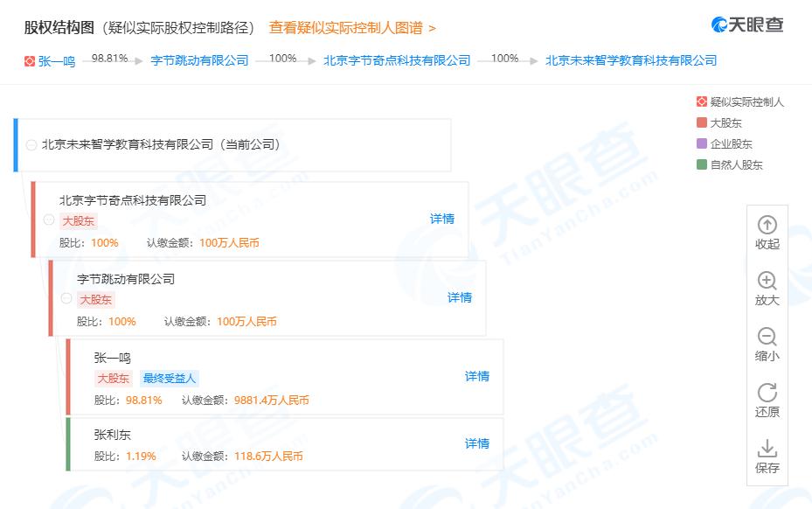This screenshot has width=812, height=509.
Task: View 详情 for 北京字节奇点科技有限公司 card
Action: pos(441,219)
